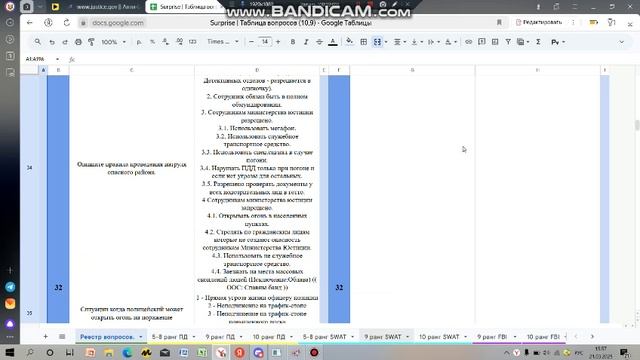Open the borders menu

(363, 42)
